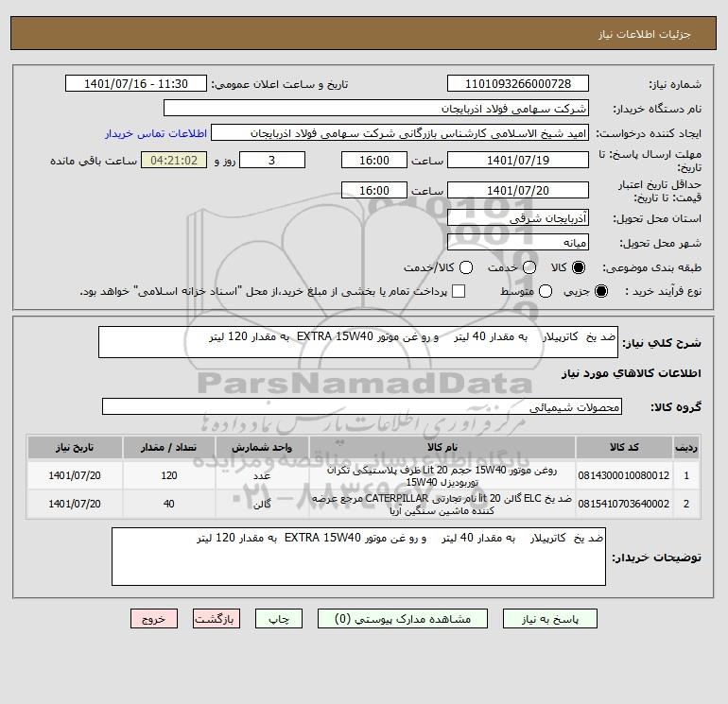Click the response deadline date 1401/07/19 field
This screenshot has height=704, width=728.
(518, 160)
